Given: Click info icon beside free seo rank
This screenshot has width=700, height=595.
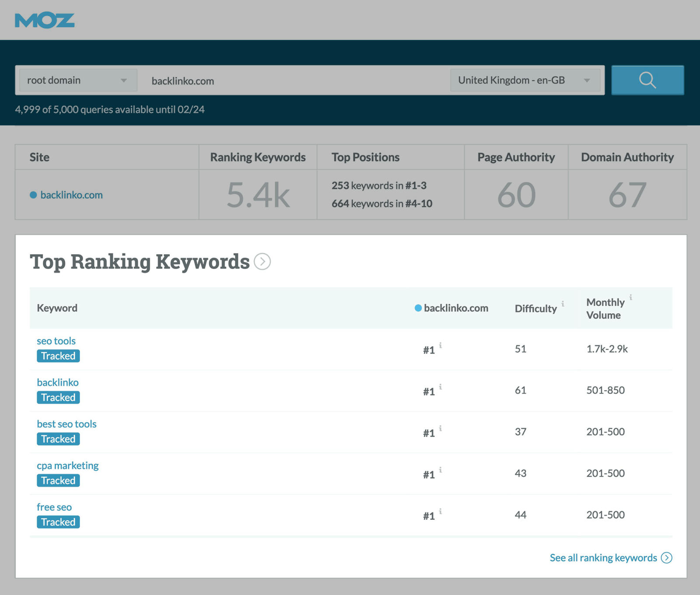Looking at the screenshot, I should [x=441, y=511].
